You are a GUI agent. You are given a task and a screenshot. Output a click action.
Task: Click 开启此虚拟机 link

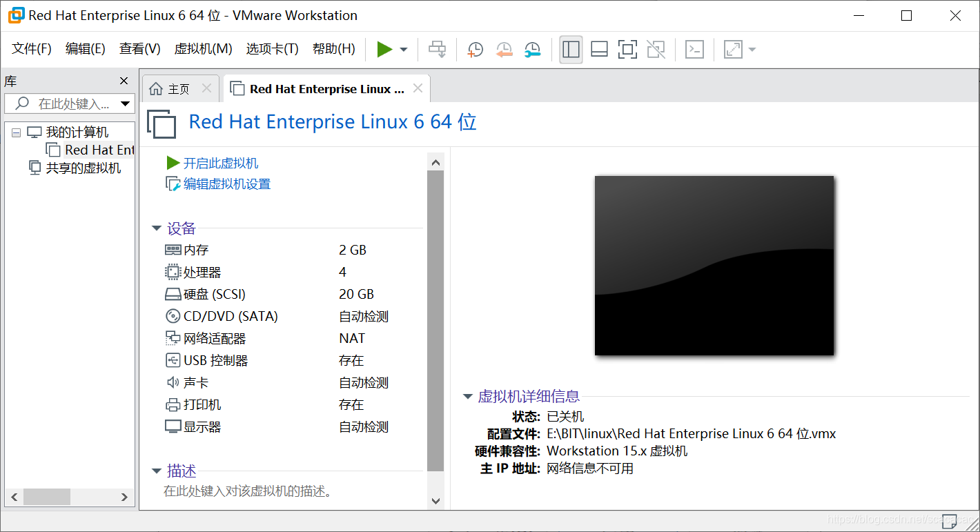[221, 164]
